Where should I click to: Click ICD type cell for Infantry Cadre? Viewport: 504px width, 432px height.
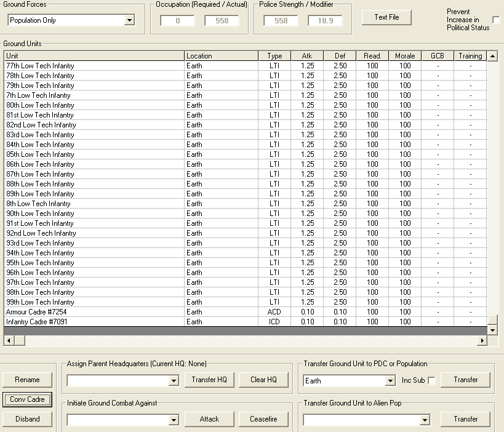click(x=274, y=322)
